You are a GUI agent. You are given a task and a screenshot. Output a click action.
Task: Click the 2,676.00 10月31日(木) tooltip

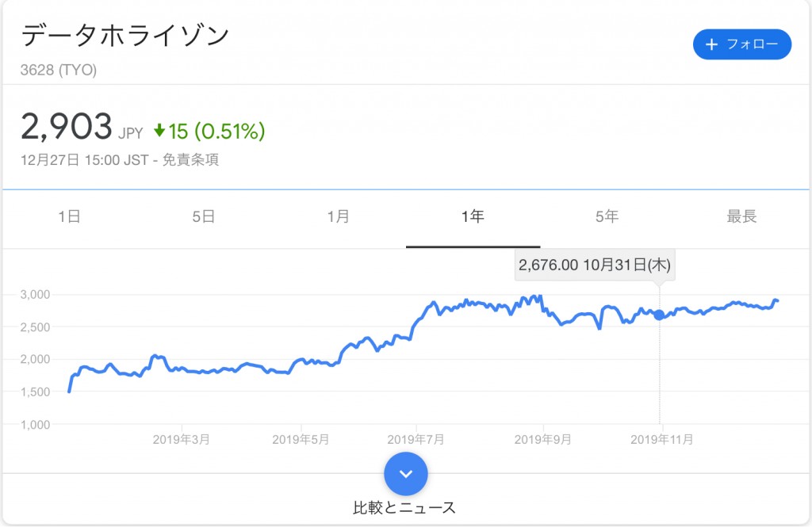point(595,265)
